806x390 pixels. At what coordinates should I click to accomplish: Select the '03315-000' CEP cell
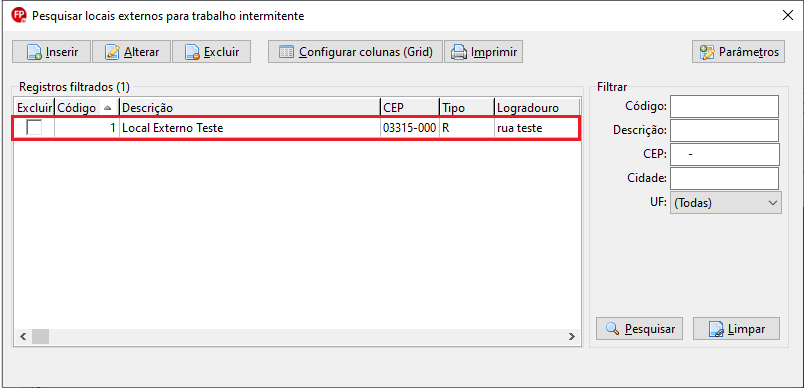(x=410, y=128)
